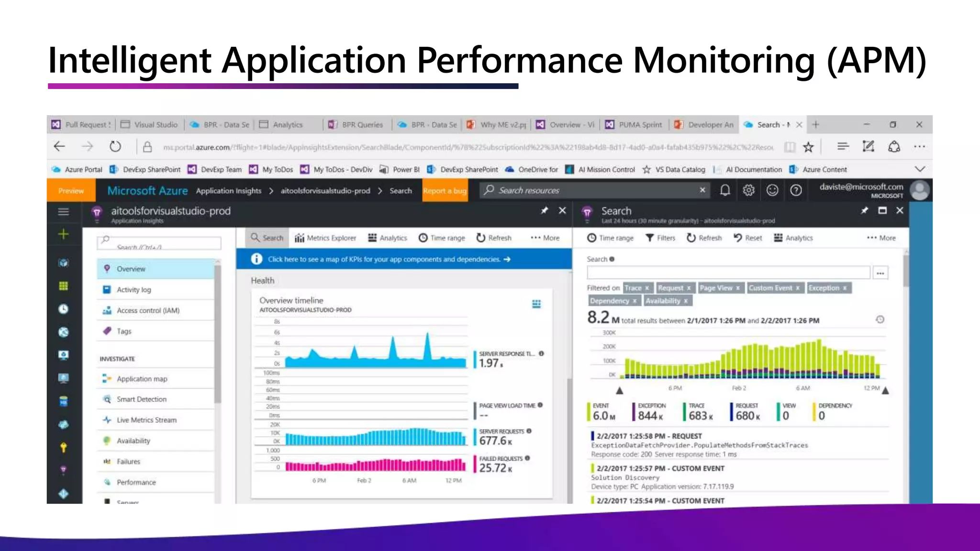Remove the Trace filter tag
Viewport: 980px width, 551px height.
pyautogui.click(x=647, y=288)
